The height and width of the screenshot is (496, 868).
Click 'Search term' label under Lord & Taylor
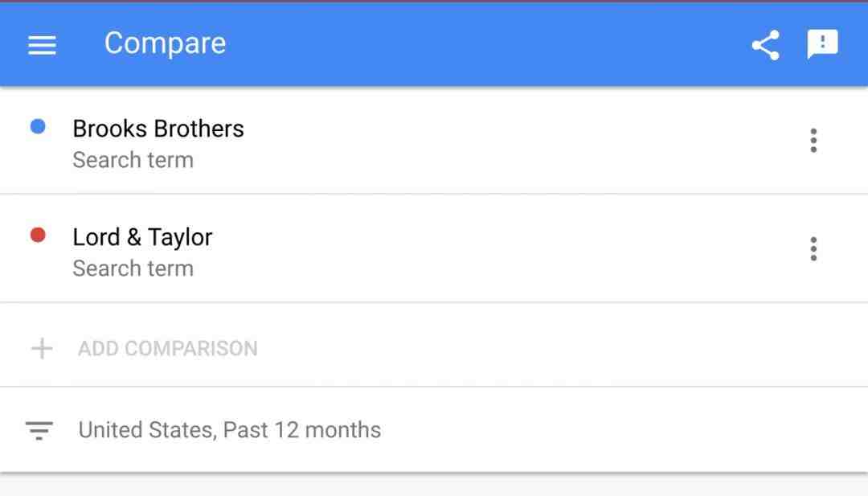point(133,268)
